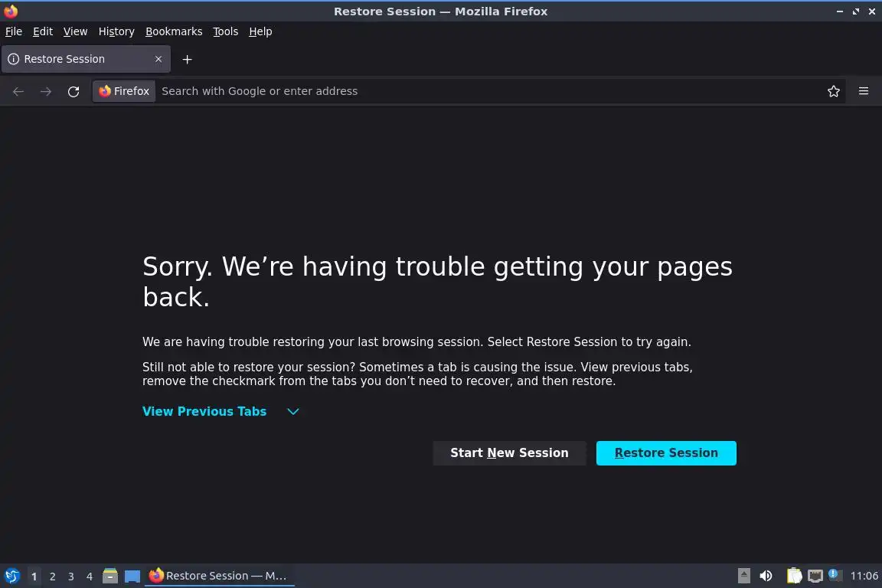This screenshot has width=882, height=588.
Task: Minimize the Firefox window
Action: click(x=839, y=11)
